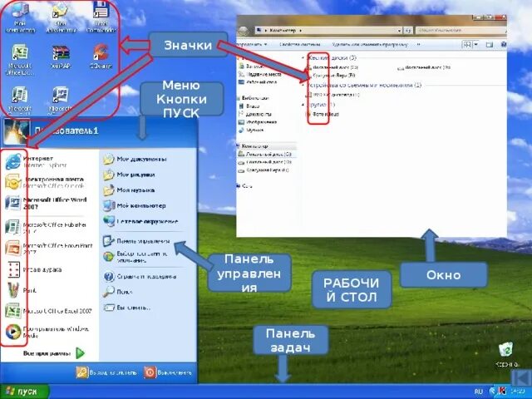
Task: Click the Explorer window back button
Action: click(244, 31)
